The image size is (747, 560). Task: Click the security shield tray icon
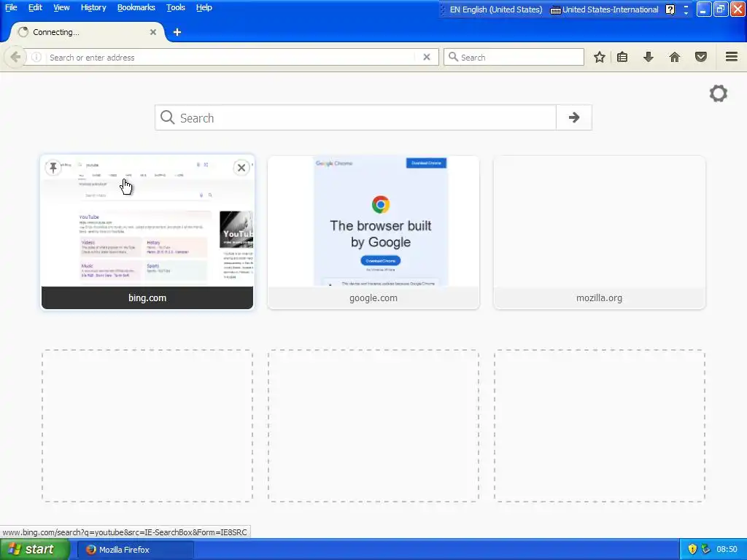pyautogui.click(x=692, y=550)
